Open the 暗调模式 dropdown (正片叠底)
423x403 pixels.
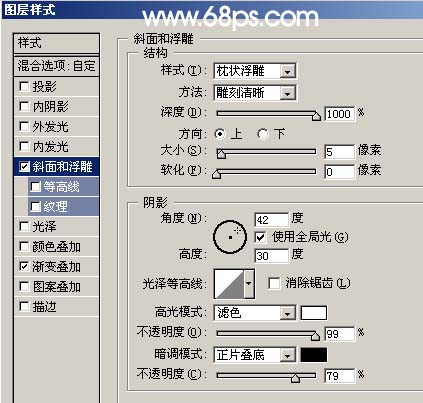(255, 355)
